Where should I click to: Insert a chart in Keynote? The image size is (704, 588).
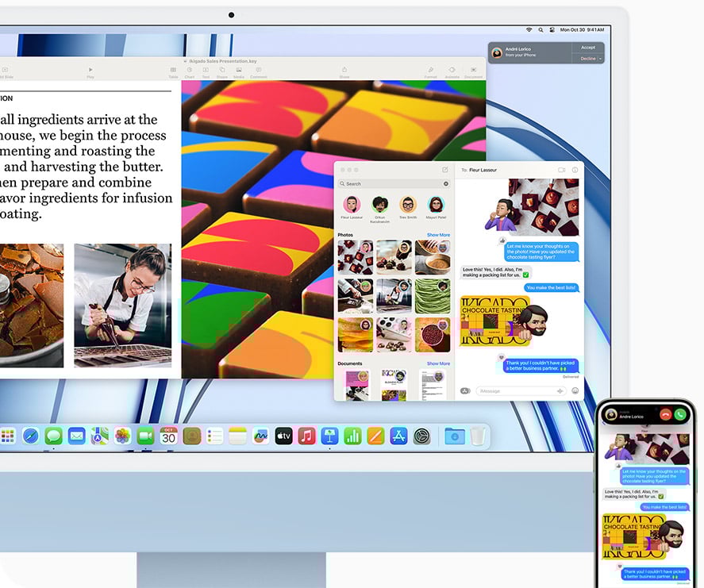pyautogui.click(x=188, y=71)
